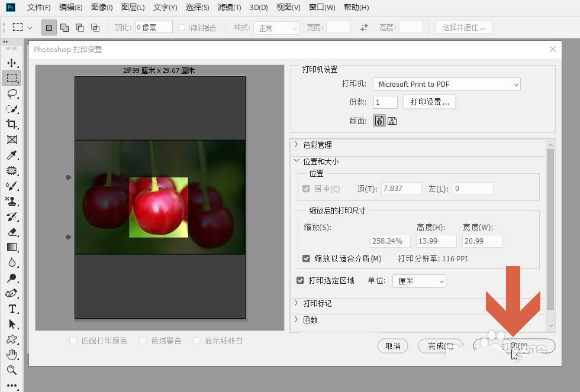Select the Spot Healing Brush tool
Viewport: 580px width, 392px height.
pyautogui.click(x=12, y=170)
